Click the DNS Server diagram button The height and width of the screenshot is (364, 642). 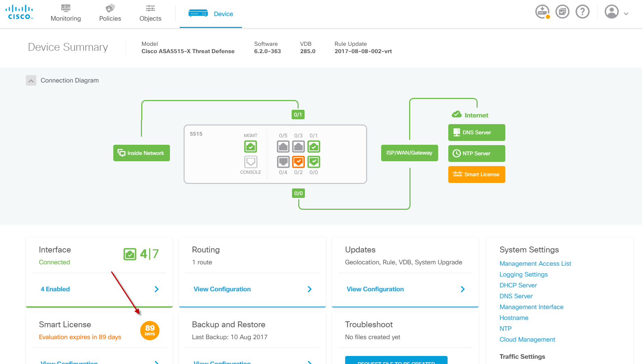[477, 133]
